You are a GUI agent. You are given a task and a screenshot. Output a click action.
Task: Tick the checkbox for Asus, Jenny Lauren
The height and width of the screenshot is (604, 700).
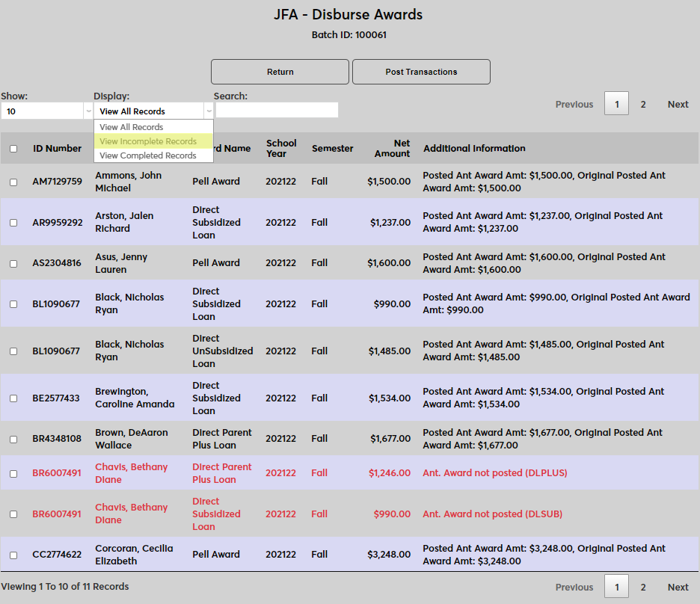click(x=13, y=263)
